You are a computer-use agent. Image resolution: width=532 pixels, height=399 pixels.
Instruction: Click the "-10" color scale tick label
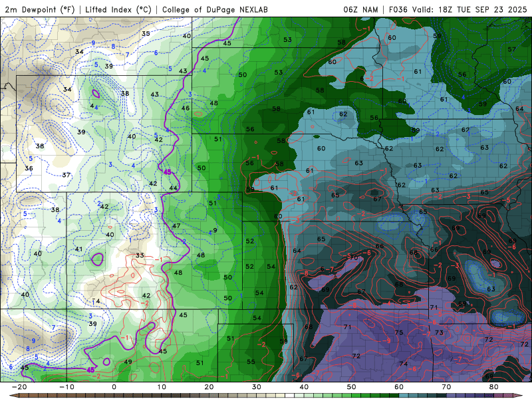click(x=66, y=387)
